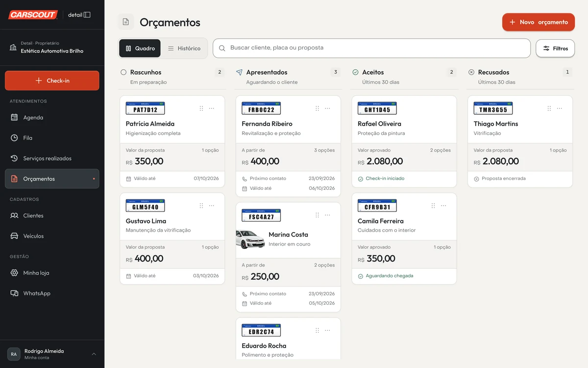588x368 pixels.
Task: Click the Check-in iniciado status
Action: (381, 179)
